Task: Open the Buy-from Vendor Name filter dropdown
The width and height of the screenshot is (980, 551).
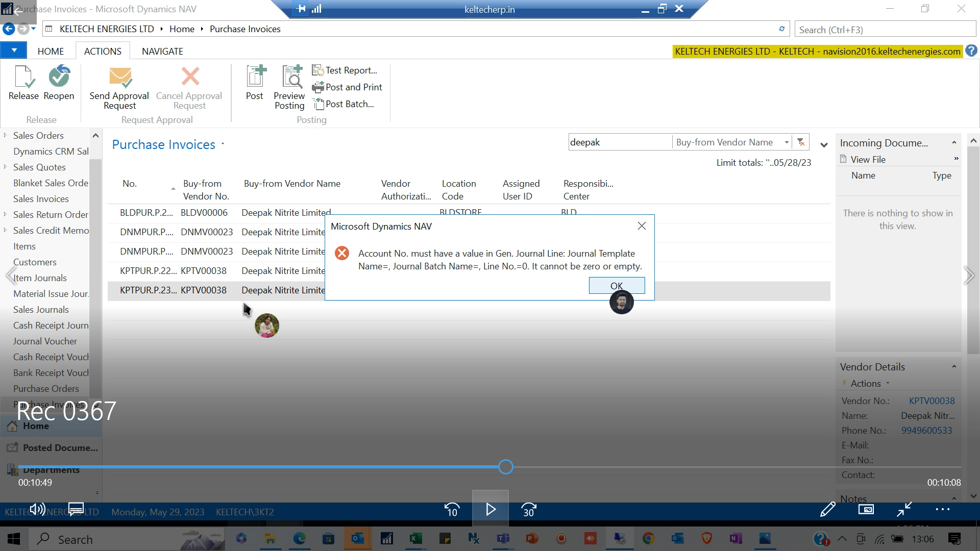Action: coord(788,142)
